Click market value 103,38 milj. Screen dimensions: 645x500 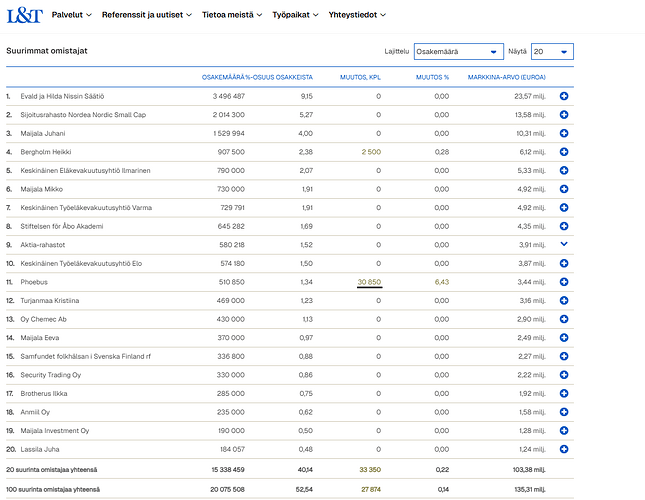[x=529, y=470]
